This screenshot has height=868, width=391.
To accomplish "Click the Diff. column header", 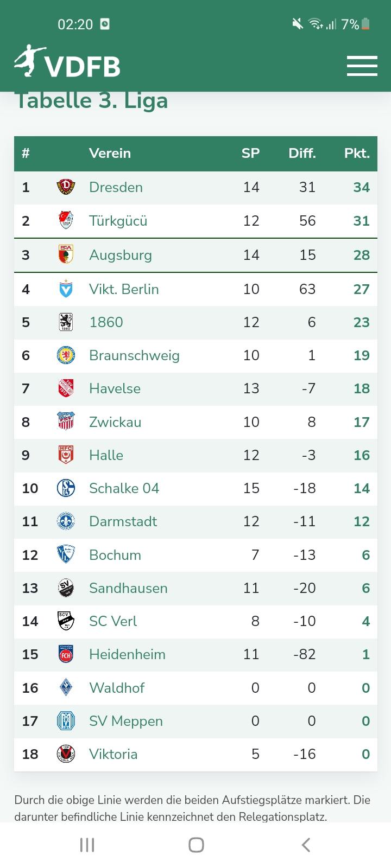I will 302,153.
